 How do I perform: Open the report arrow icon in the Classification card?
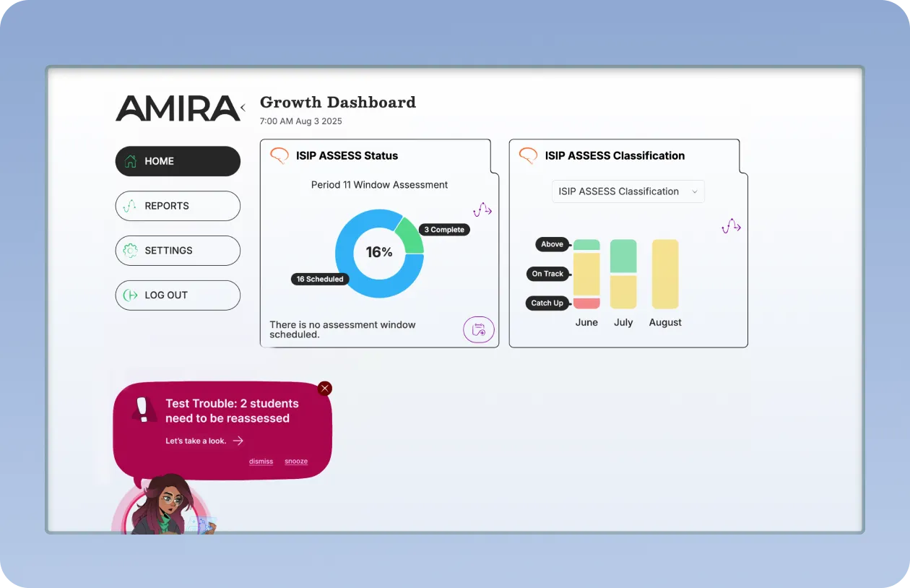tap(732, 226)
